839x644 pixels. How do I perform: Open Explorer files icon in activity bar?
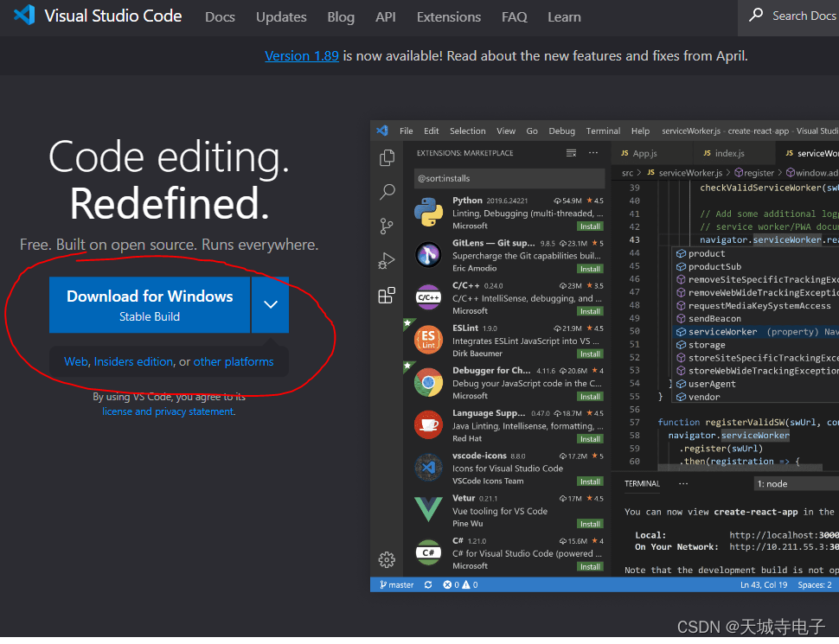(x=387, y=158)
